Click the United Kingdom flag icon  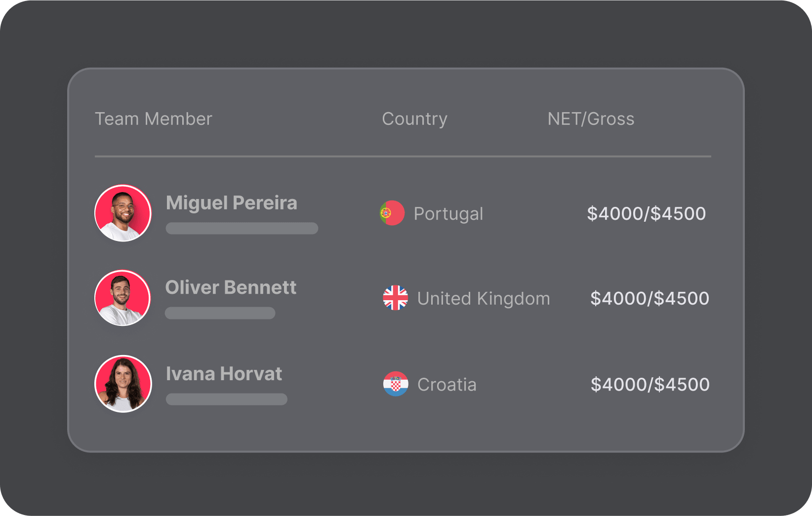click(396, 298)
